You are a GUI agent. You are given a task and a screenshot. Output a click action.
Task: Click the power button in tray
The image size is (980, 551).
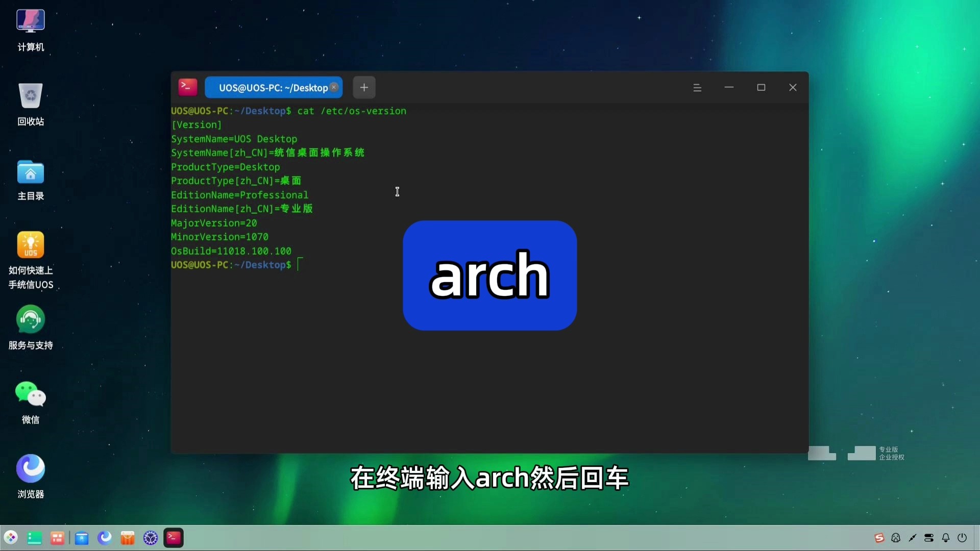click(962, 538)
